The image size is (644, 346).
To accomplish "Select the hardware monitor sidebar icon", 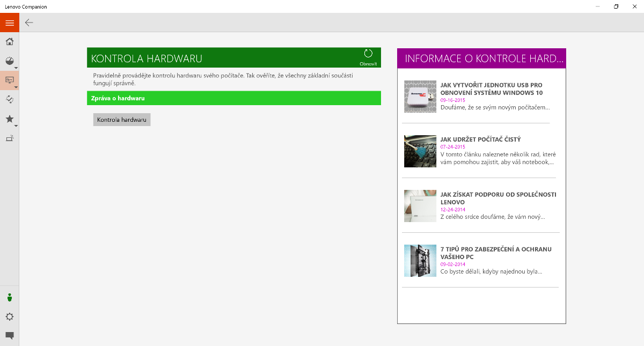I will click(10, 80).
